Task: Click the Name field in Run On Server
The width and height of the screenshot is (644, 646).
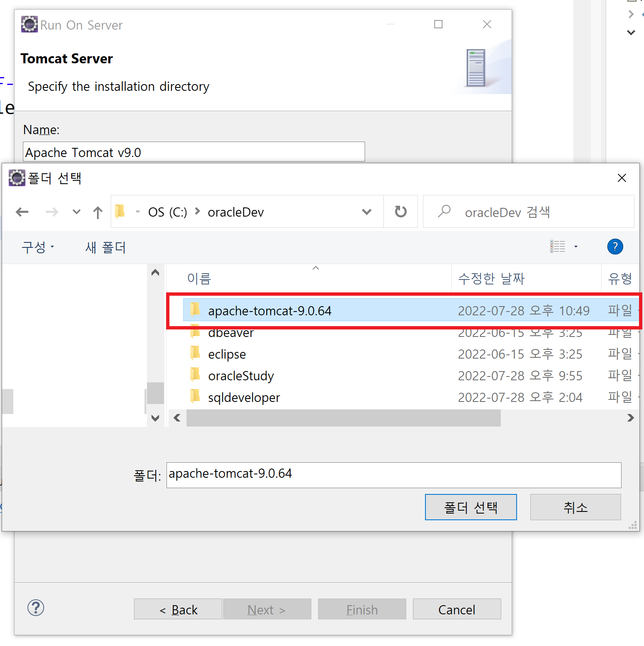Action: point(194,152)
